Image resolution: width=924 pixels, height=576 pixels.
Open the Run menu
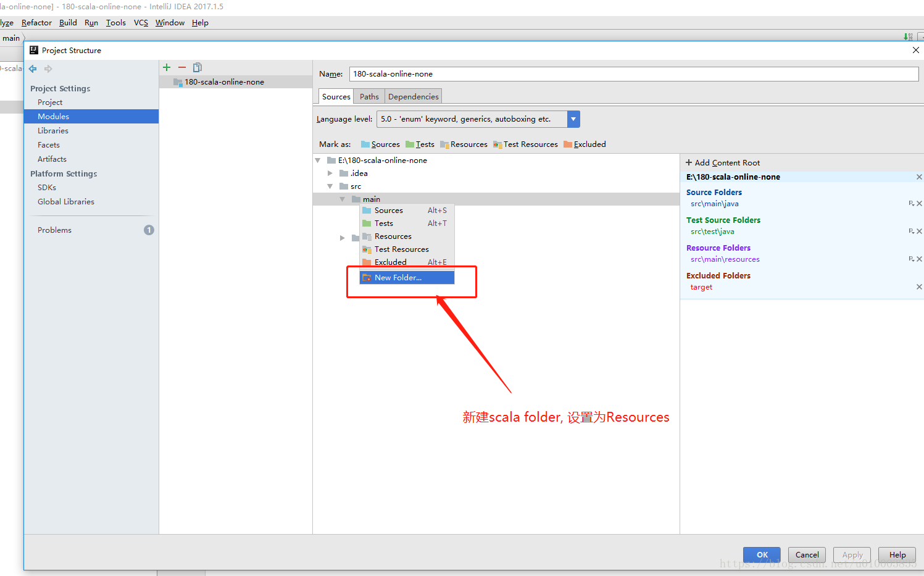coord(91,23)
